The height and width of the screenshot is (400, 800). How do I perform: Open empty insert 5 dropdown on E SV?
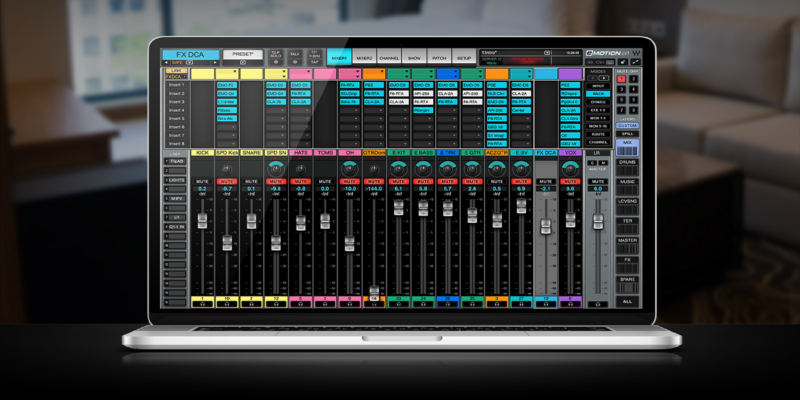pyautogui.click(x=521, y=118)
